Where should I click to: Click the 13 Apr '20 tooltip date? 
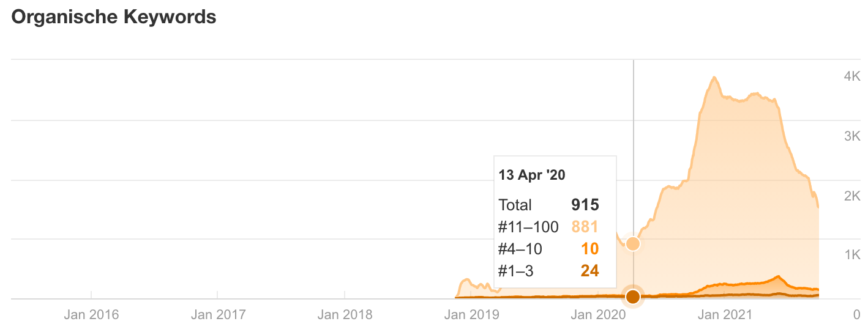pyautogui.click(x=532, y=175)
